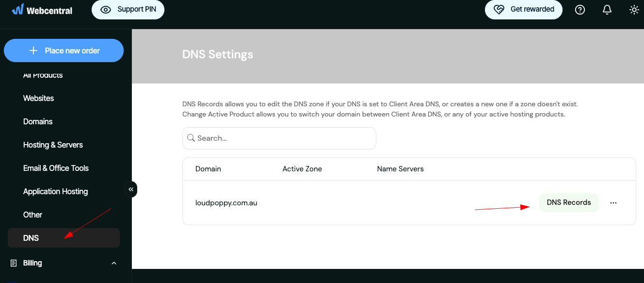The width and height of the screenshot is (644, 283).
Task: Click the Support PIN eye button
Action: click(128, 10)
